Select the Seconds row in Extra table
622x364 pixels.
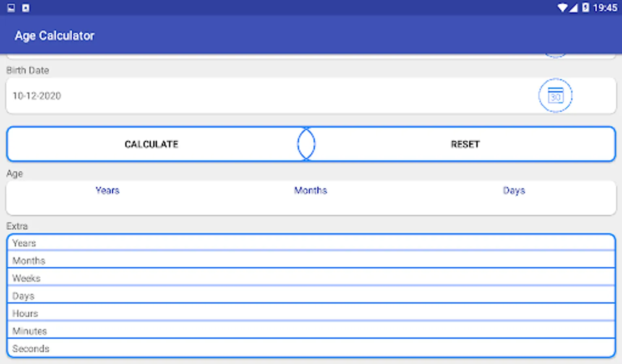311,348
